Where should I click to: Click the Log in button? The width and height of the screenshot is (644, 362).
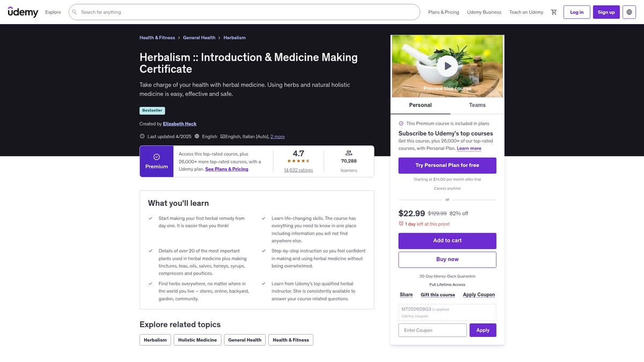tap(576, 12)
